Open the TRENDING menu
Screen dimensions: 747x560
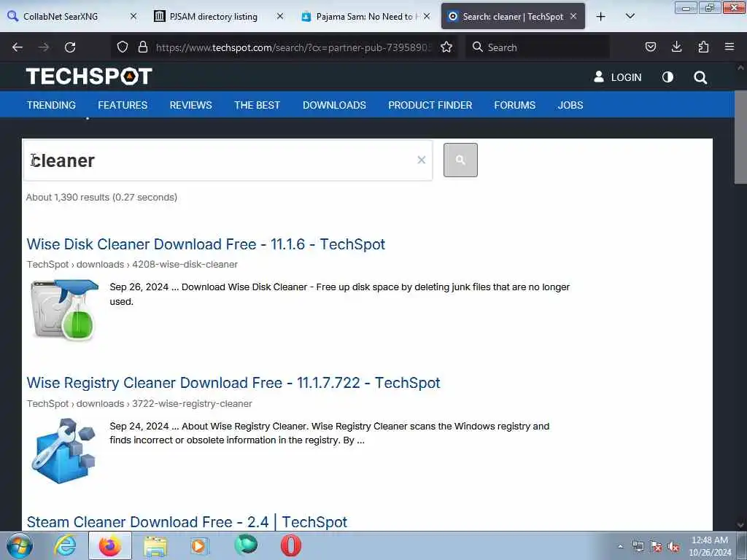[51, 105]
